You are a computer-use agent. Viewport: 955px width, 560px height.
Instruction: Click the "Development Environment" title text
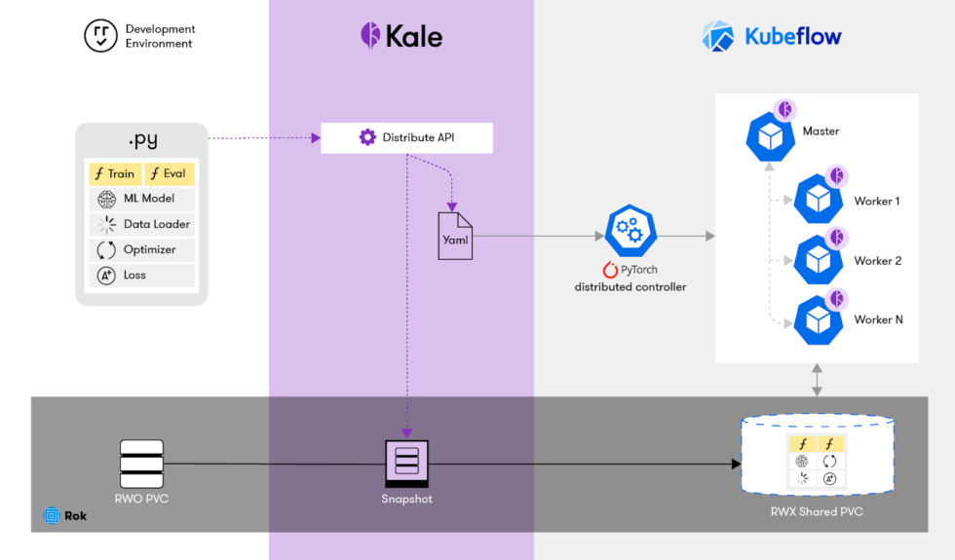coord(160,36)
